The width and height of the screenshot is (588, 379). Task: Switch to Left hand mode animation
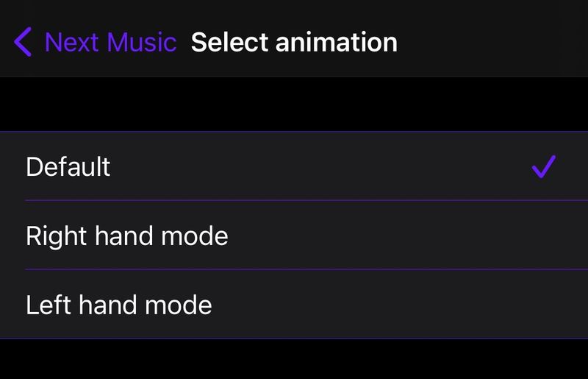coord(294,305)
